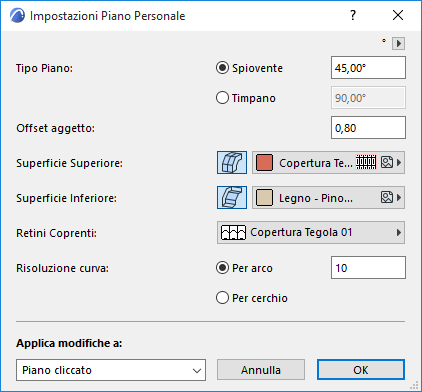Click the beige Legno surface color swatch
The height and width of the screenshot is (392, 422).
[x=264, y=197]
